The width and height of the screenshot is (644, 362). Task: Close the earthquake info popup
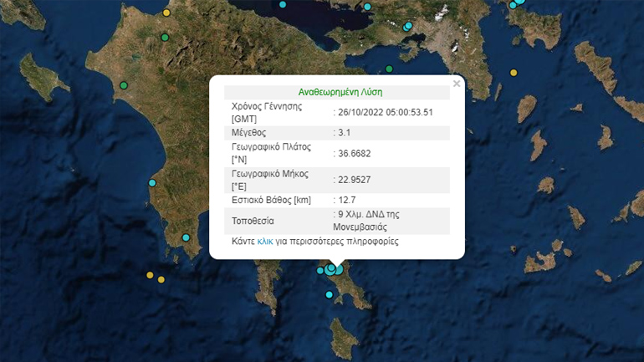[457, 84]
